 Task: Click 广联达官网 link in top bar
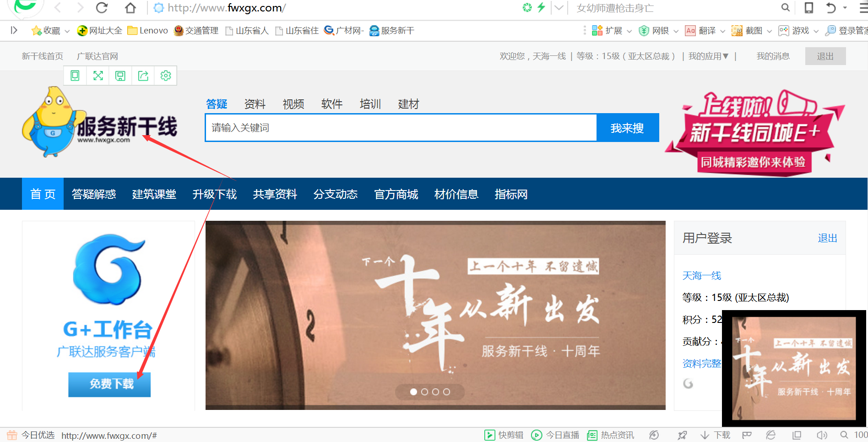[98, 56]
